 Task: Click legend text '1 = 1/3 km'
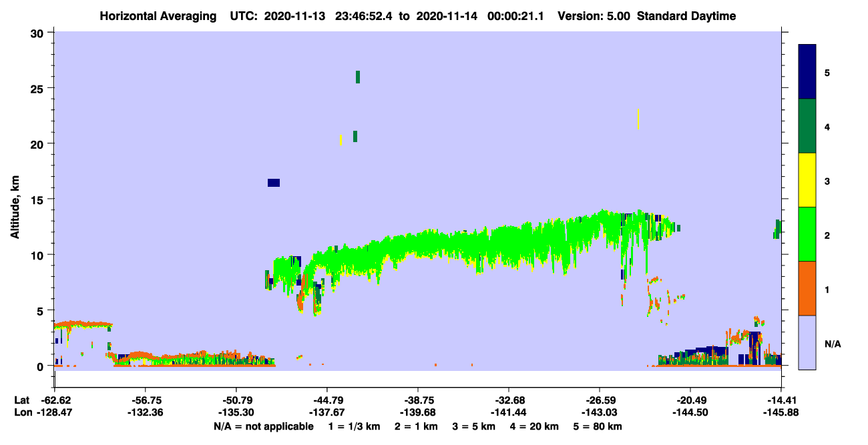click(x=354, y=426)
